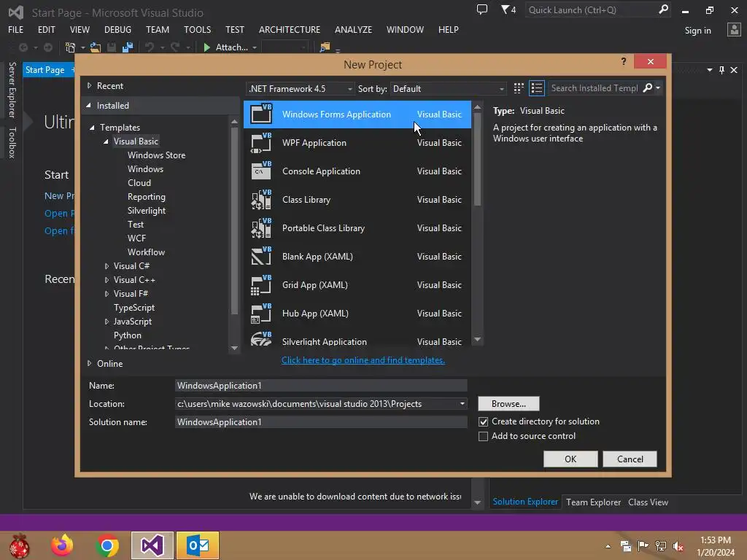The height and width of the screenshot is (560, 747).
Task: Open the DEBUG menu
Action: [117, 29]
